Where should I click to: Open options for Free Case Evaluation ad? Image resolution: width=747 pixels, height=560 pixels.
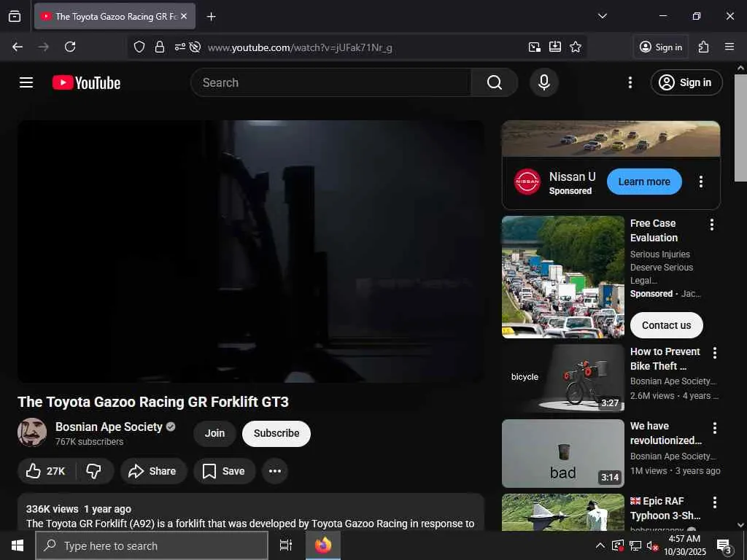tap(712, 225)
